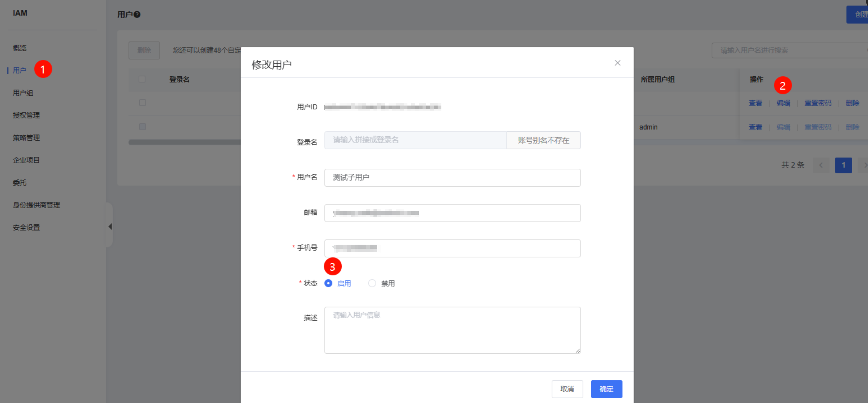
Task: Open 授权管理 in the sidebar
Action: (26, 115)
